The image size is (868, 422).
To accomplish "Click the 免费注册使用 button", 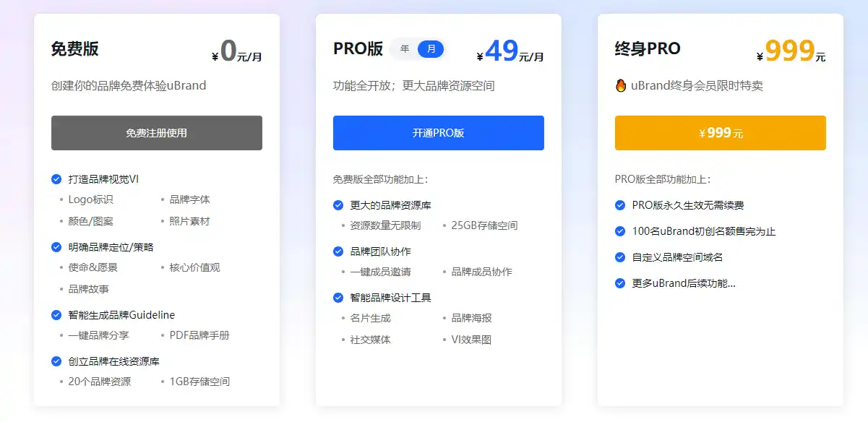I will [157, 133].
